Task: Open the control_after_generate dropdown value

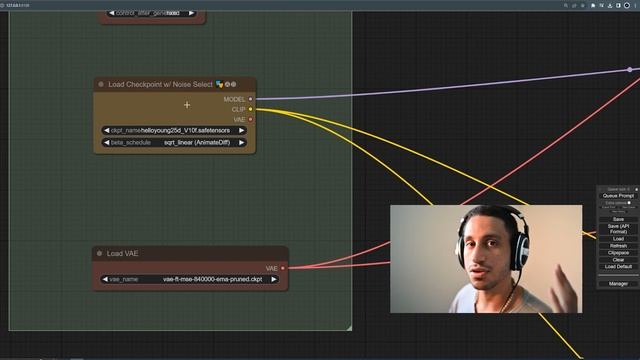Action: pyautogui.click(x=151, y=13)
